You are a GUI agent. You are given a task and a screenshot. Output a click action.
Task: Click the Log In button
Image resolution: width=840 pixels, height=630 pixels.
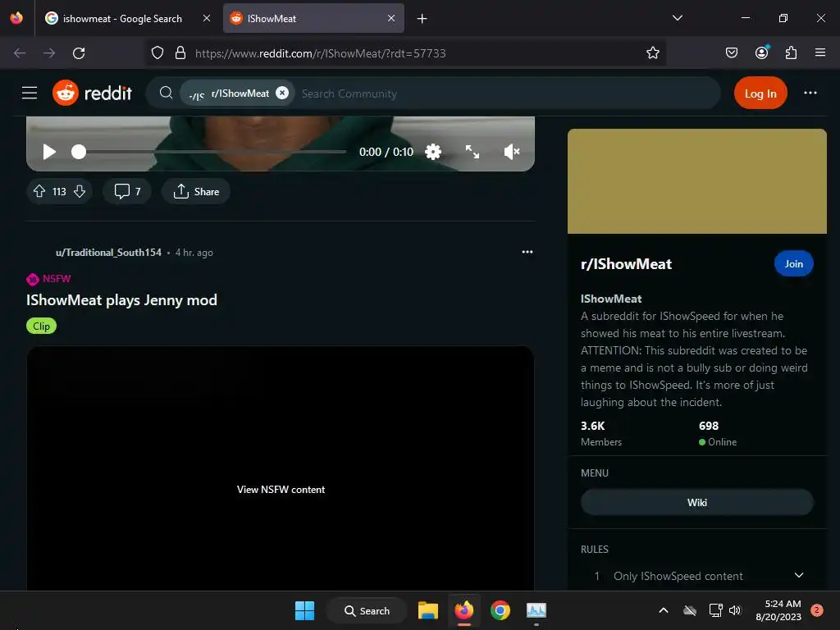760,94
